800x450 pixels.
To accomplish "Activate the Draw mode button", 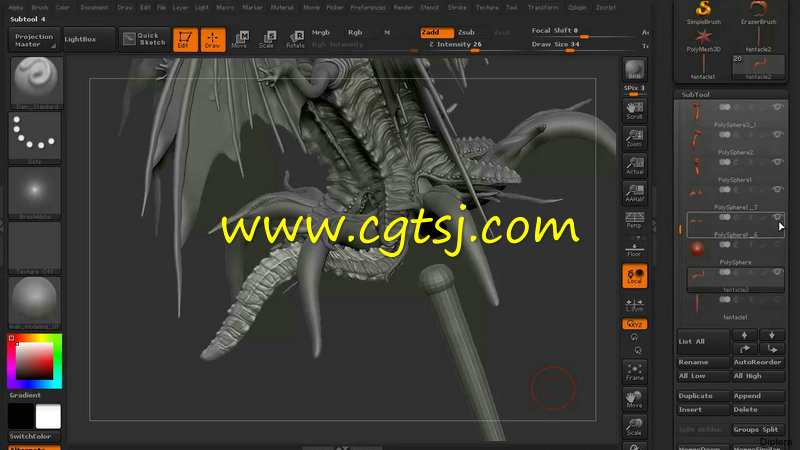I will [213, 39].
